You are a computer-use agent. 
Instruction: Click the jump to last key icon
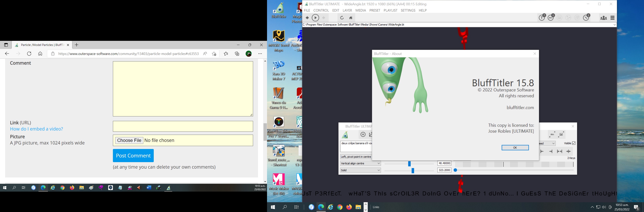551,151
